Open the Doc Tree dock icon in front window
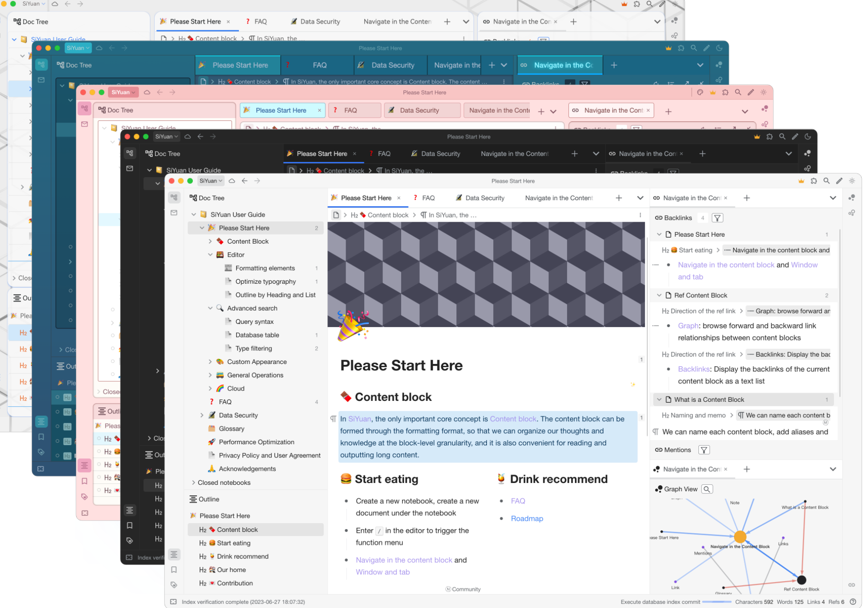868x608 pixels. 174,197
